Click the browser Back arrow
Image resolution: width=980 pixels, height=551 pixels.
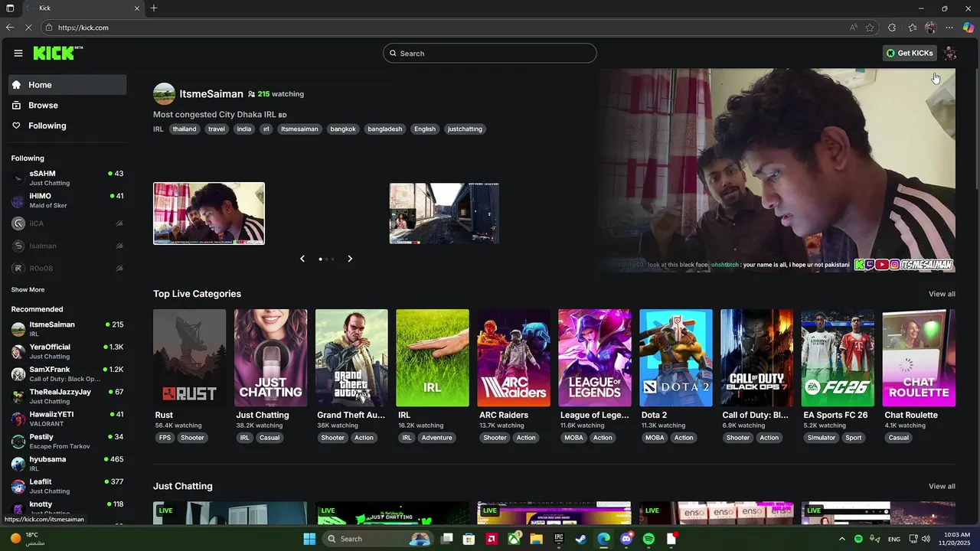(x=10, y=28)
